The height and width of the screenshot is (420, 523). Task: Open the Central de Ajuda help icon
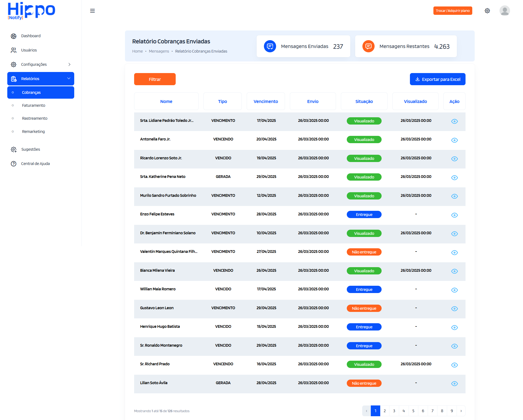click(14, 164)
